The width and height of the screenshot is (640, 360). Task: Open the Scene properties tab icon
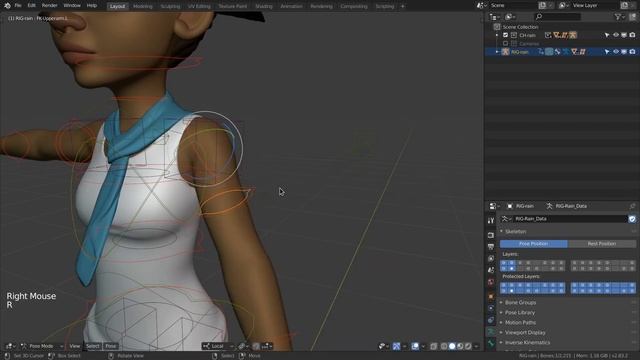coord(491,270)
